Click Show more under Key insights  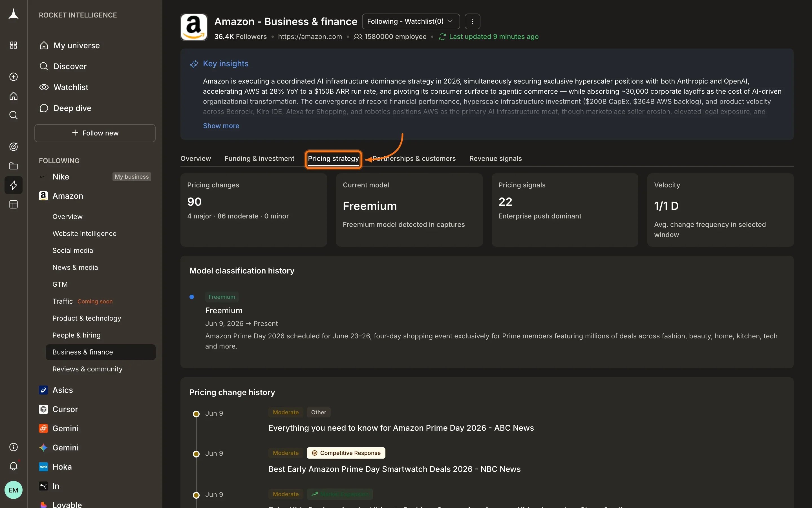pos(221,126)
